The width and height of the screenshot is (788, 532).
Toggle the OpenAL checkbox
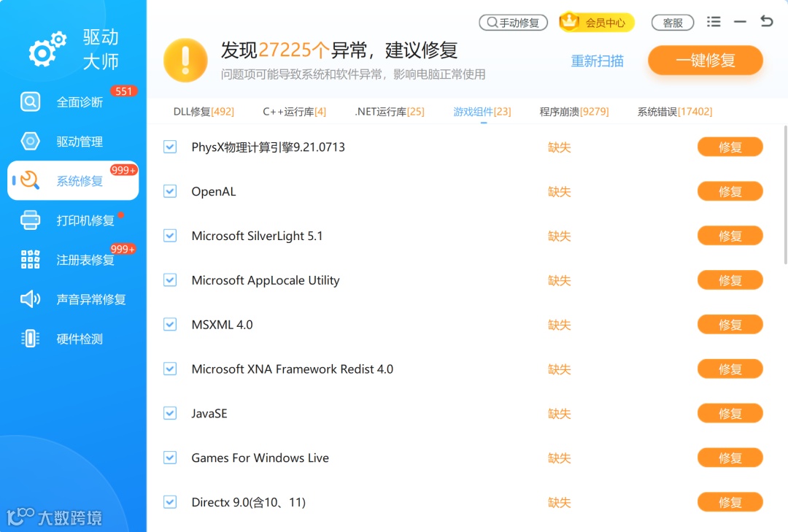170,191
